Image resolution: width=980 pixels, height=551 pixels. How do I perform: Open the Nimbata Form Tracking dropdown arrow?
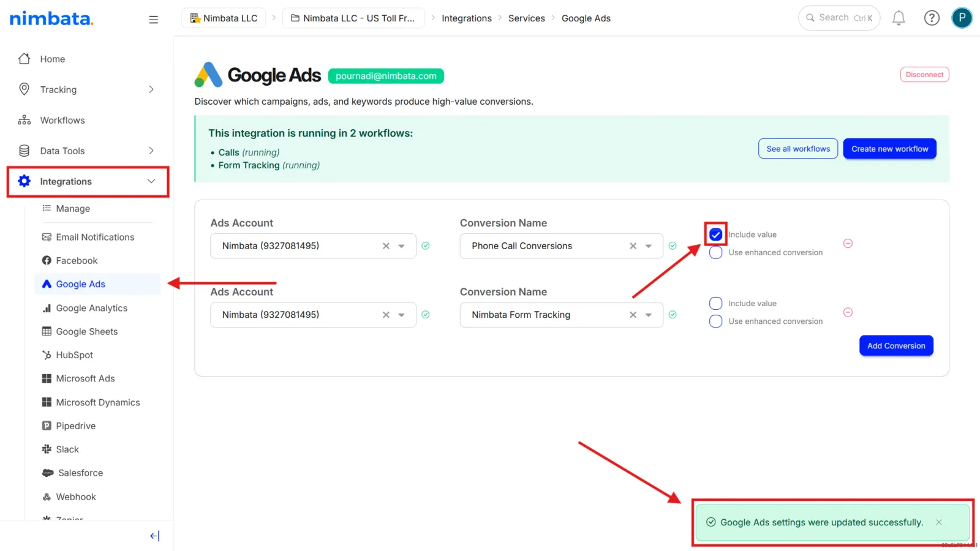[649, 315]
